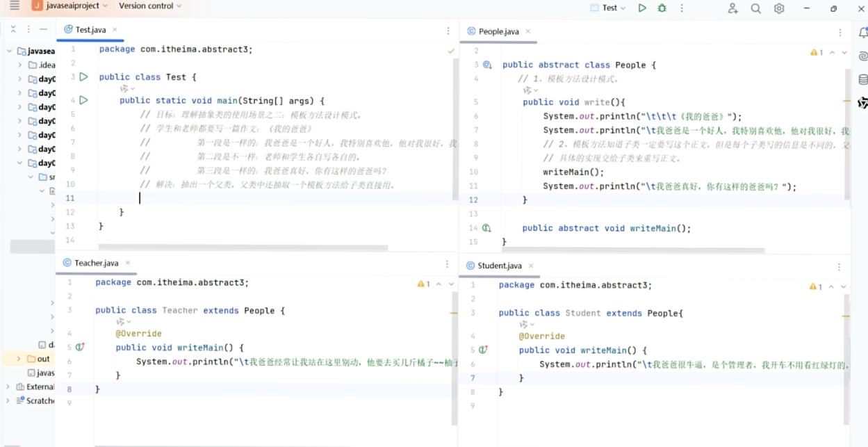
Task: Open the Code With Me add-user icon
Action: [732, 8]
